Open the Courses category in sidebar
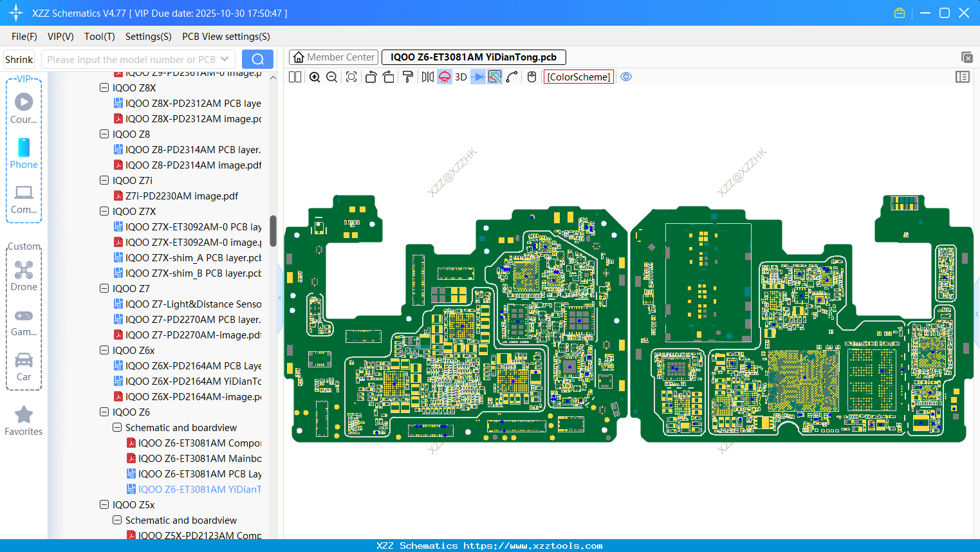Screen dimensions: 980x552 [x=24, y=108]
